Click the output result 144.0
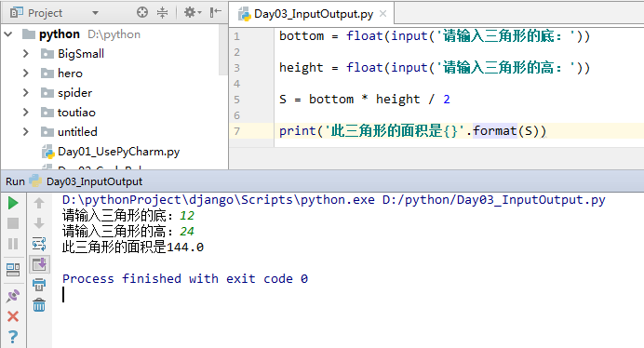Viewport: 644px width, 348px height. click(185, 248)
